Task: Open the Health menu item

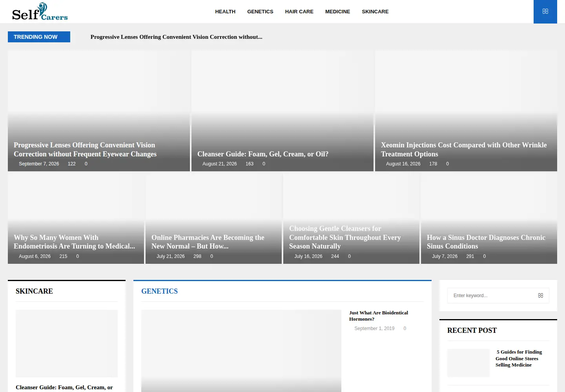Action: click(225, 12)
